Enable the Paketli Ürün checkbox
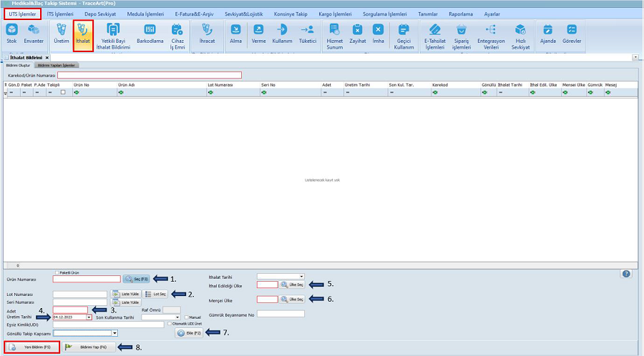The height and width of the screenshot is (356, 644). (x=57, y=272)
